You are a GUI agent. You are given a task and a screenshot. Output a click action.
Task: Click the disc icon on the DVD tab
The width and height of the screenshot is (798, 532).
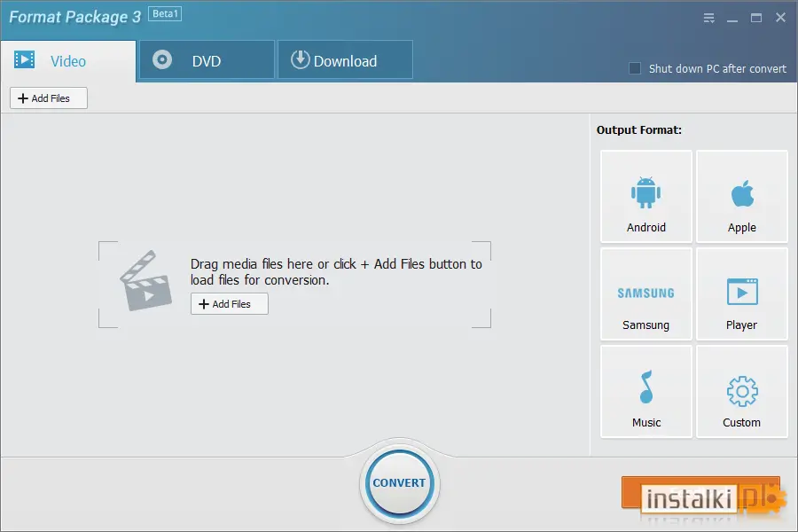coord(162,59)
